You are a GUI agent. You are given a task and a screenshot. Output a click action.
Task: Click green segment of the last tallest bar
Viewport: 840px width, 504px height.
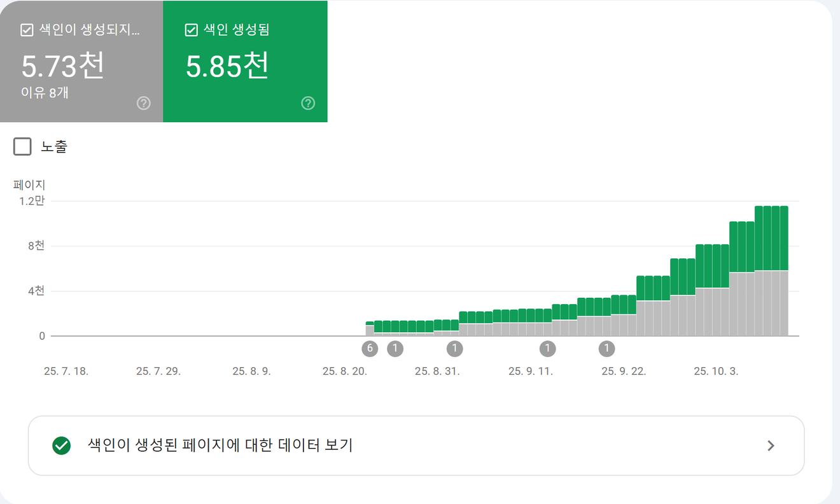pyautogui.click(x=784, y=239)
